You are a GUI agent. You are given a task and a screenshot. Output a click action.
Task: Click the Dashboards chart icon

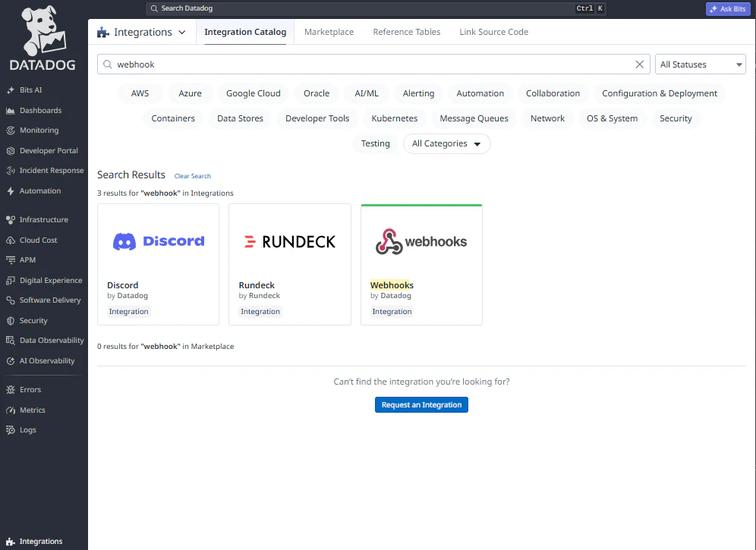coord(11,111)
